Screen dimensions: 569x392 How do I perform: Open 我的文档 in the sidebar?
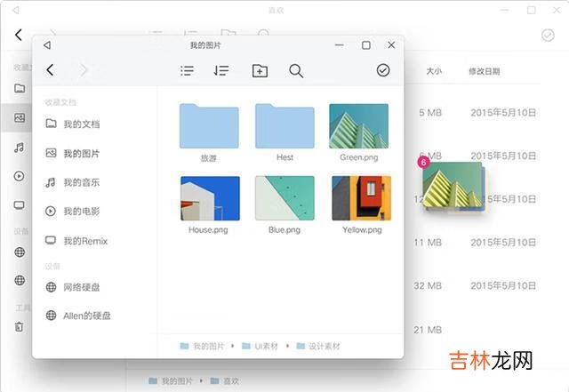tap(80, 124)
